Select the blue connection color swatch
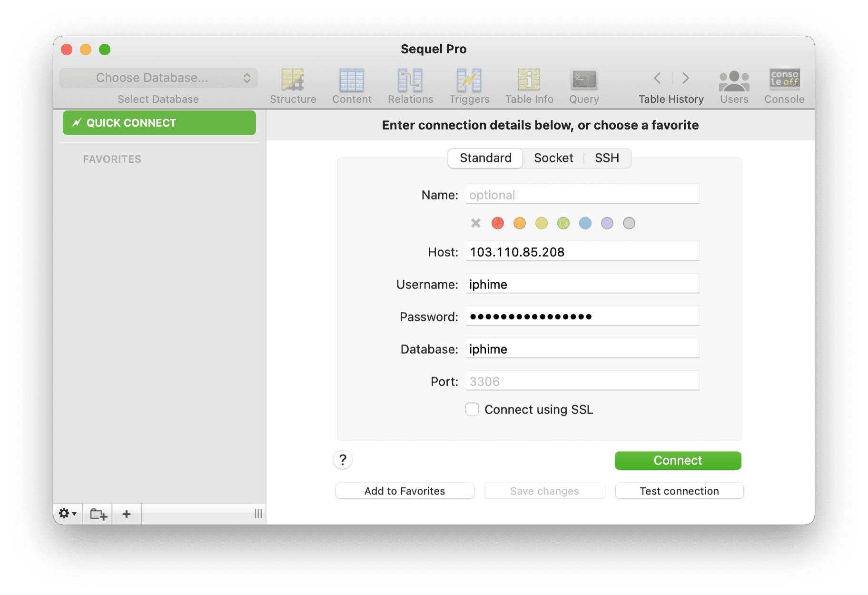 585,223
